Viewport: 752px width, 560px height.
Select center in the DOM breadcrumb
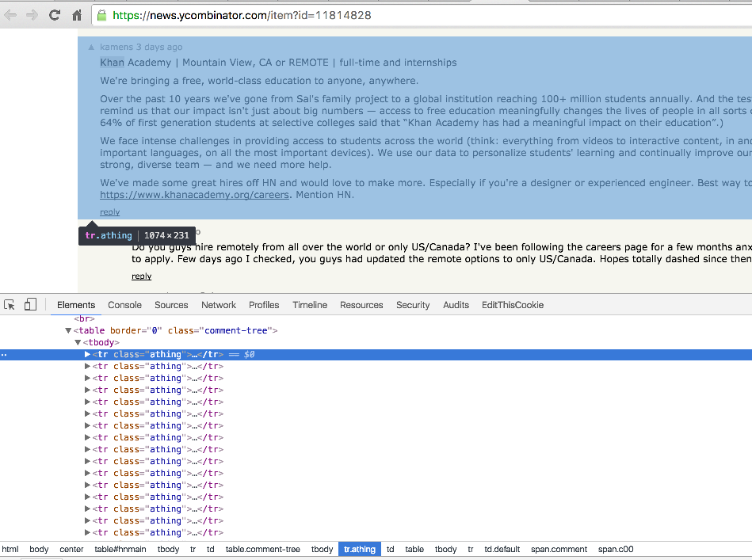71,550
